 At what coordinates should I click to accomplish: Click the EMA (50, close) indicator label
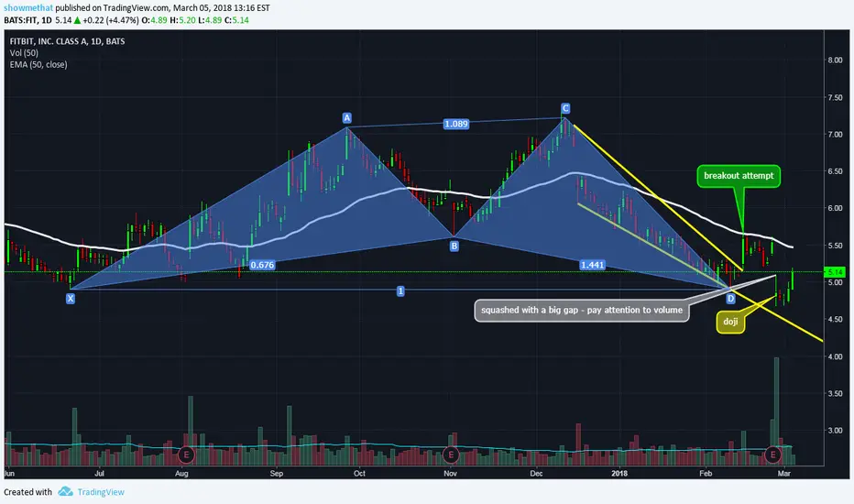coord(38,64)
